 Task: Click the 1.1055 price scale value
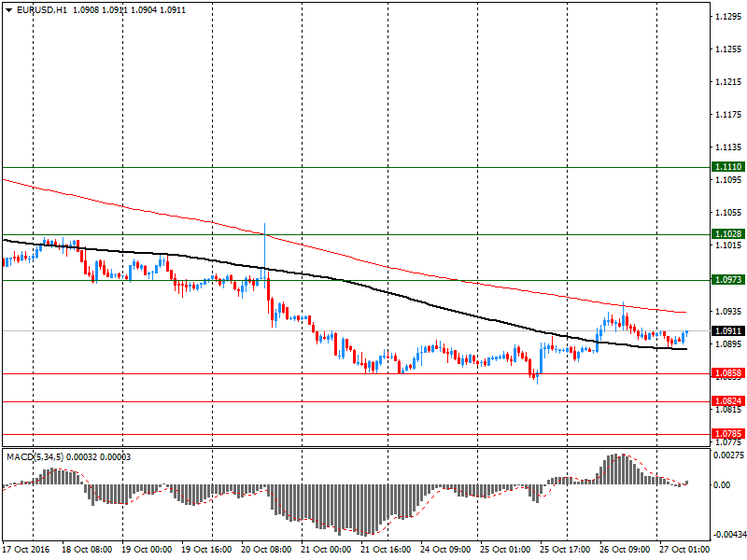pyautogui.click(x=728, y=213)
